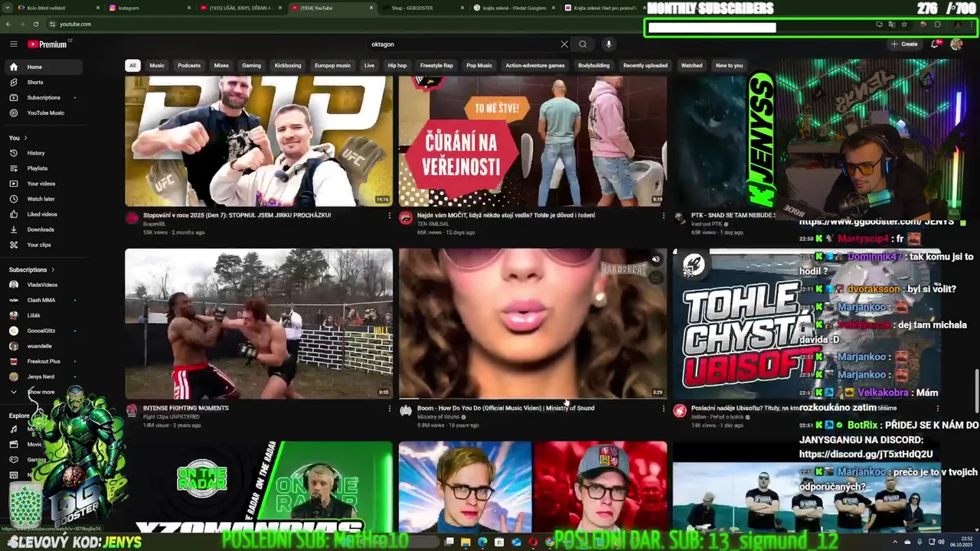This screenshot has width=980, height=551.
Task: Click the Create button
Action: [904, 44]
